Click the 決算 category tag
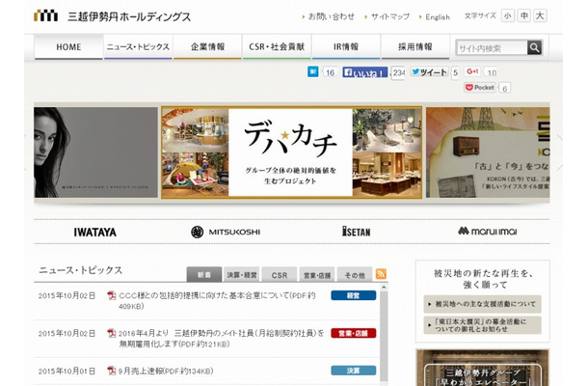This screenshot has width=588, height=386. click(x=353, y=371)
